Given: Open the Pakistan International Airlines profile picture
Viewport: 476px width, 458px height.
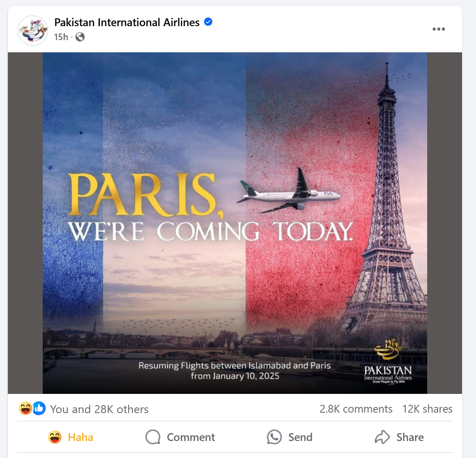Looking at the screenshot, I should (33, 30).
